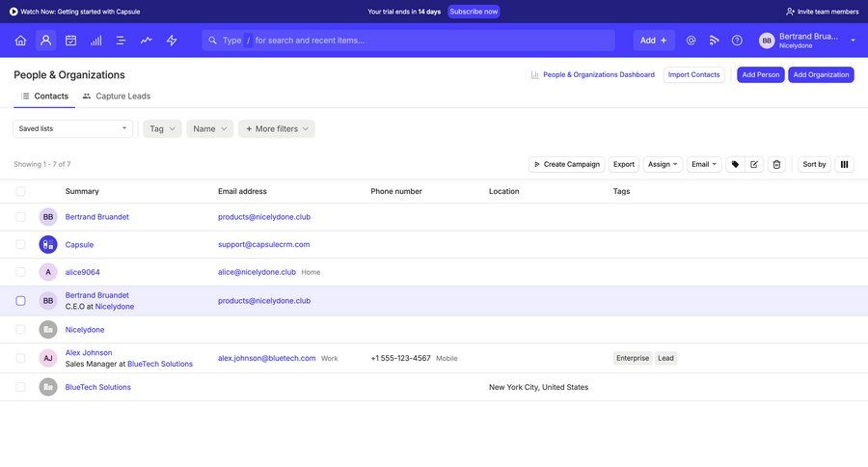Click the search magnifier icon
The height and width of the screenshot is (467, 868).
pyautogui.click(x=212, y=41)
